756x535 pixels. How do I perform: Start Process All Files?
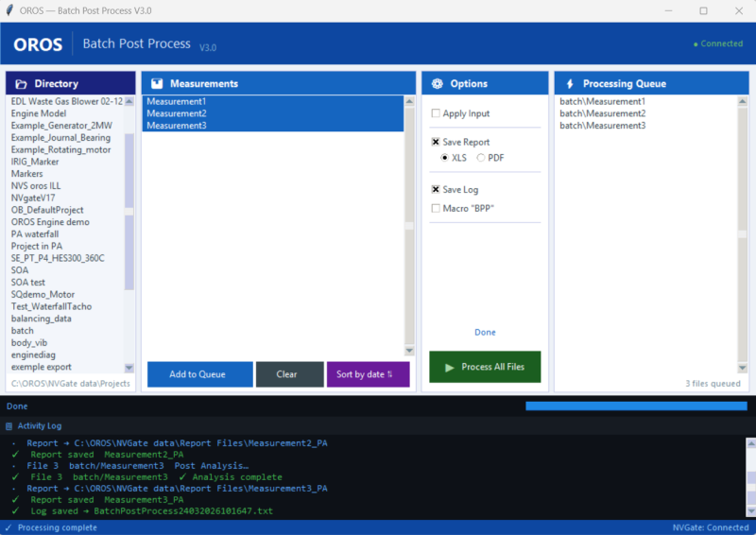pyautogui.click(x=485, y=367)
